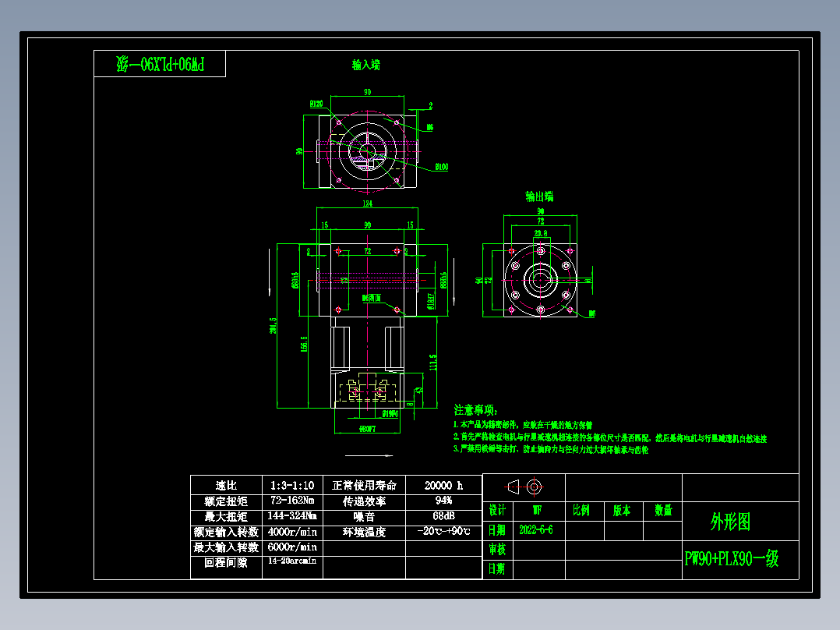Select the keyway detail at the bottom view
Viewport: 840px width, 630px height.
366,391
